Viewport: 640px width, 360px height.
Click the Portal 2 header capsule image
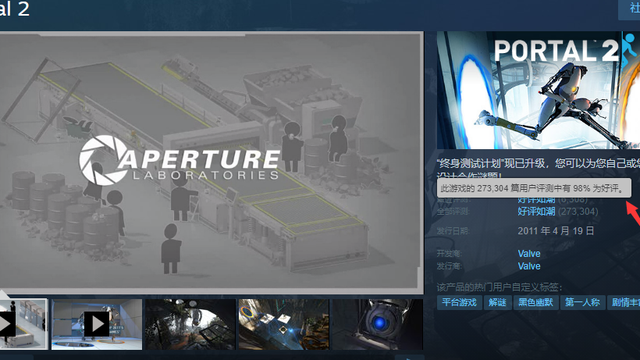click(x=538, y=90)
